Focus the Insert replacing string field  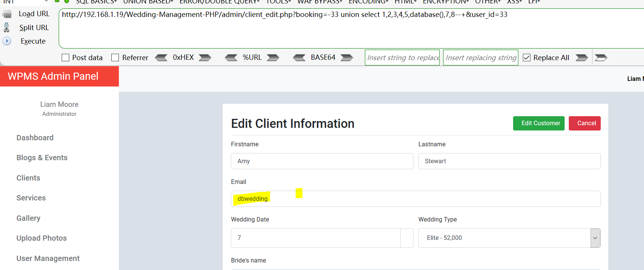[x=480, y=58]
